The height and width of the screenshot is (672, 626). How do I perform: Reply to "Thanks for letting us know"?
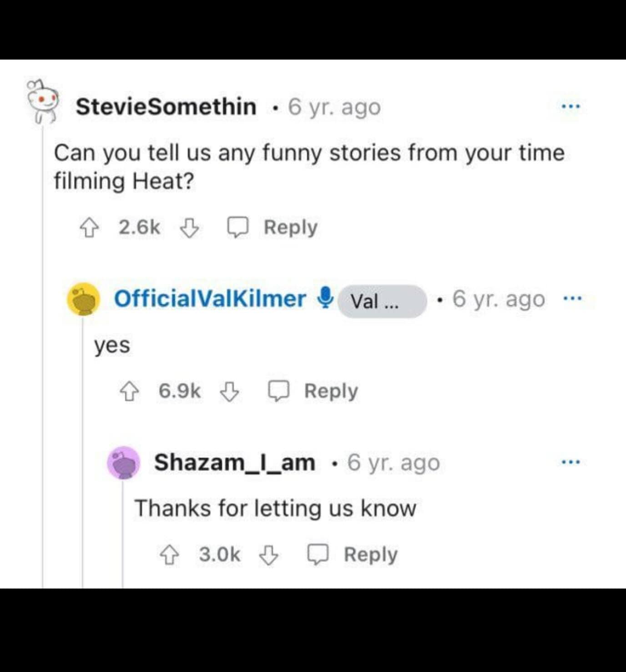[353, 555]
